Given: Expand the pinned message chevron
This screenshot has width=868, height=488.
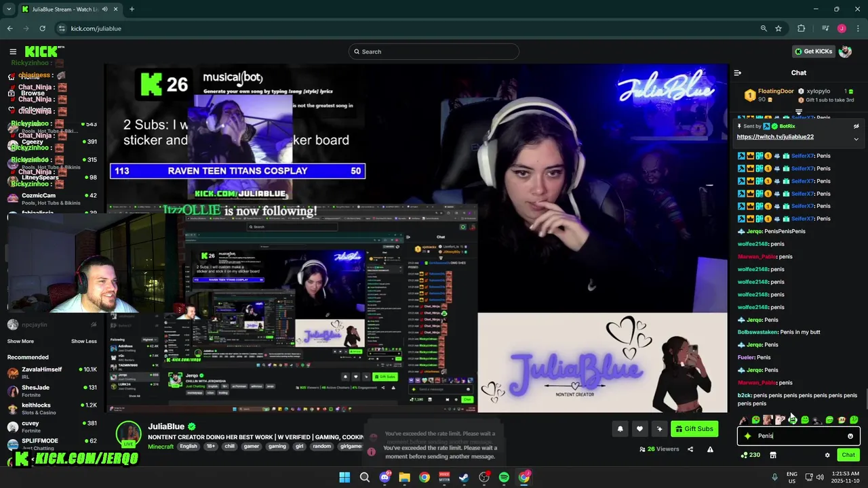Looking at the screenshot, I should pos(856,139).
